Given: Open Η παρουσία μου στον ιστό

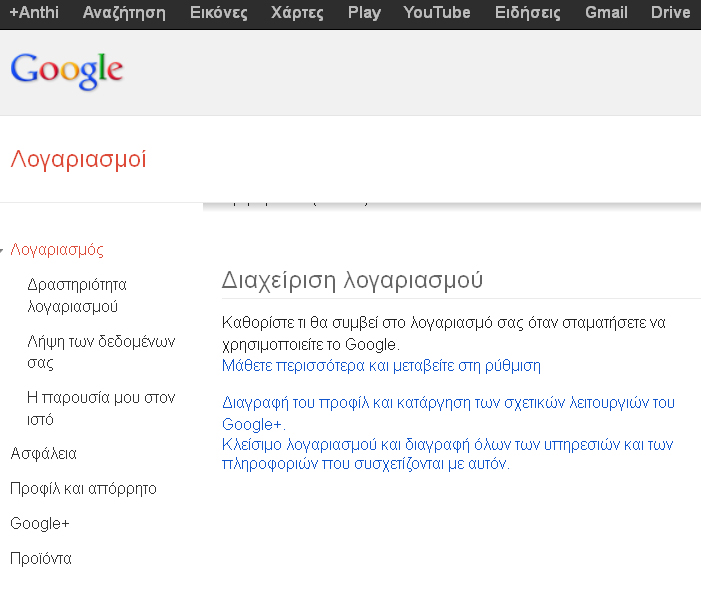Looking at the screenshot, I should coord(100,408).
